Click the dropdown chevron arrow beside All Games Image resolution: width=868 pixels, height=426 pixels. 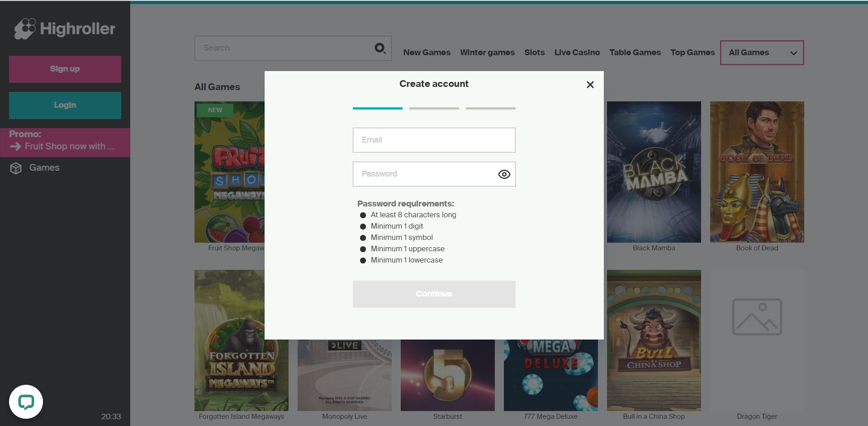[x=793, y=53]
